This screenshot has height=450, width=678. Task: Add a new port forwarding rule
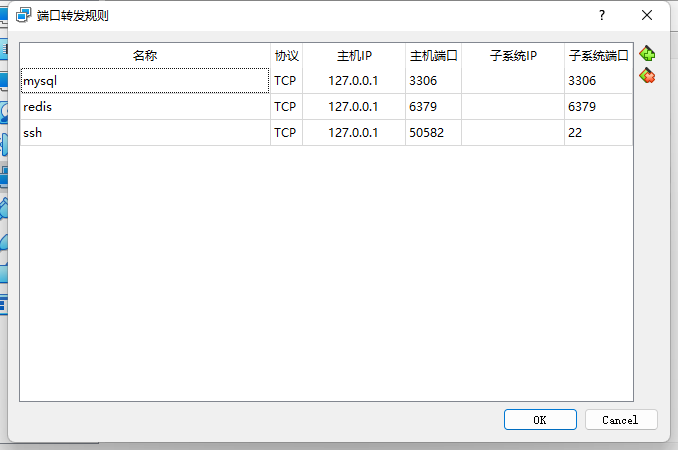(x=647, y=54)
